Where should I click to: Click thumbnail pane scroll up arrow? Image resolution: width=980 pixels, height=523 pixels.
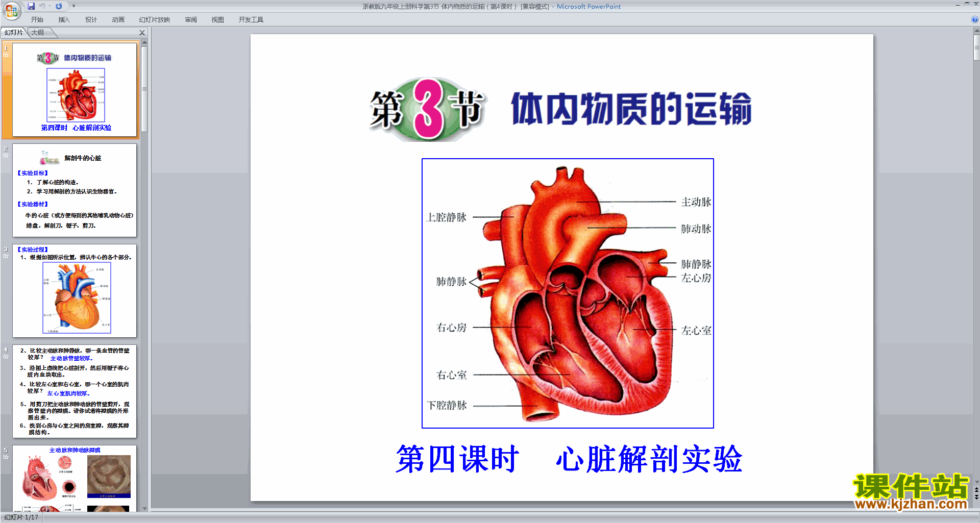144,42
